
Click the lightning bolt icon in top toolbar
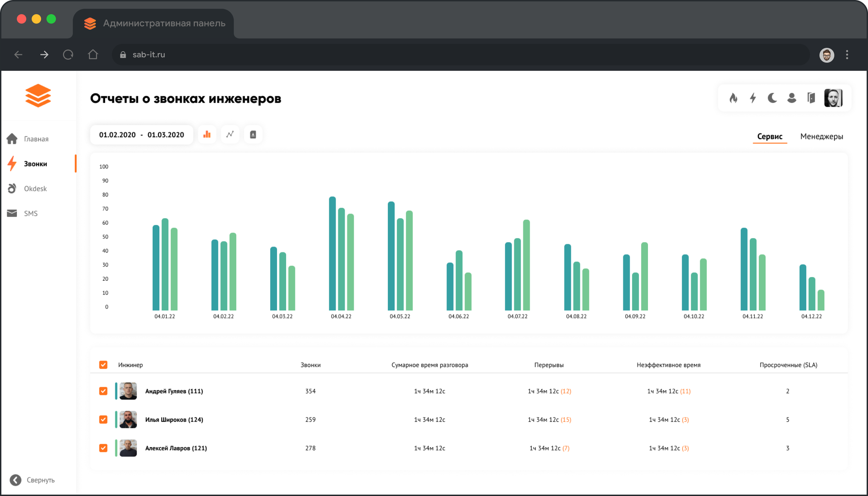pos(753,98)
